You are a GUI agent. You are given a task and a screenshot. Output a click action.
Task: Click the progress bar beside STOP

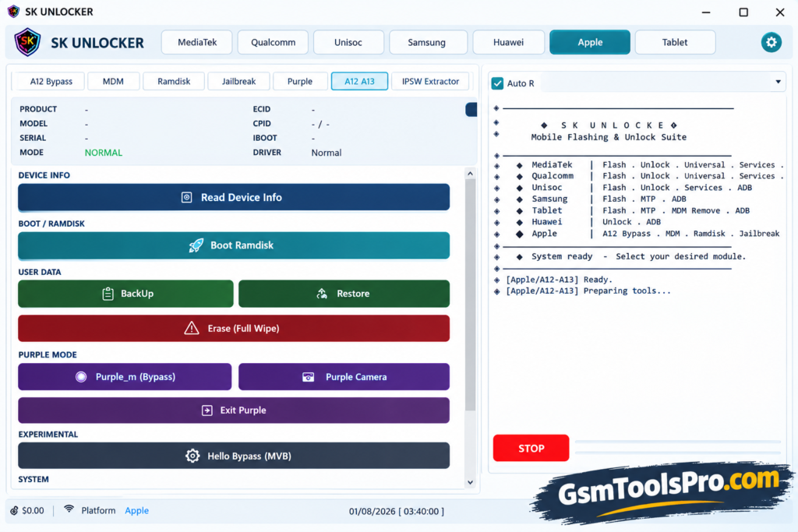click(x=678, y=447)
